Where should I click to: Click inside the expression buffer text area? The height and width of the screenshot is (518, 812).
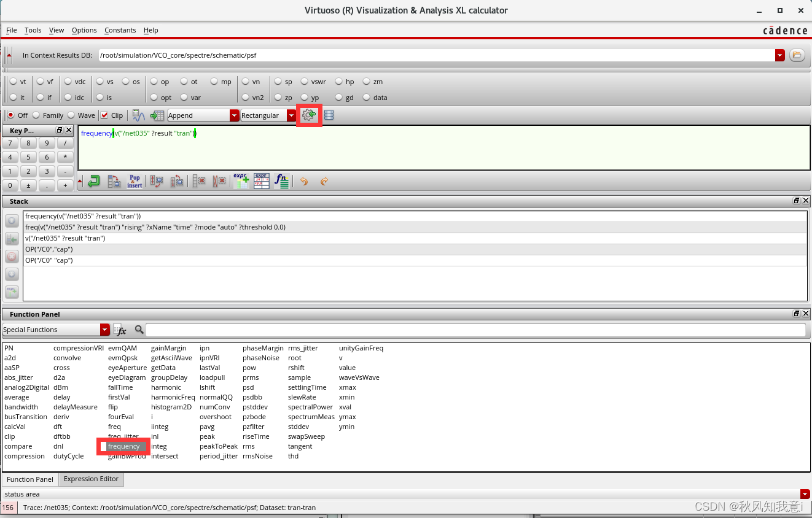pyautogui.click(x=443, y=147)
